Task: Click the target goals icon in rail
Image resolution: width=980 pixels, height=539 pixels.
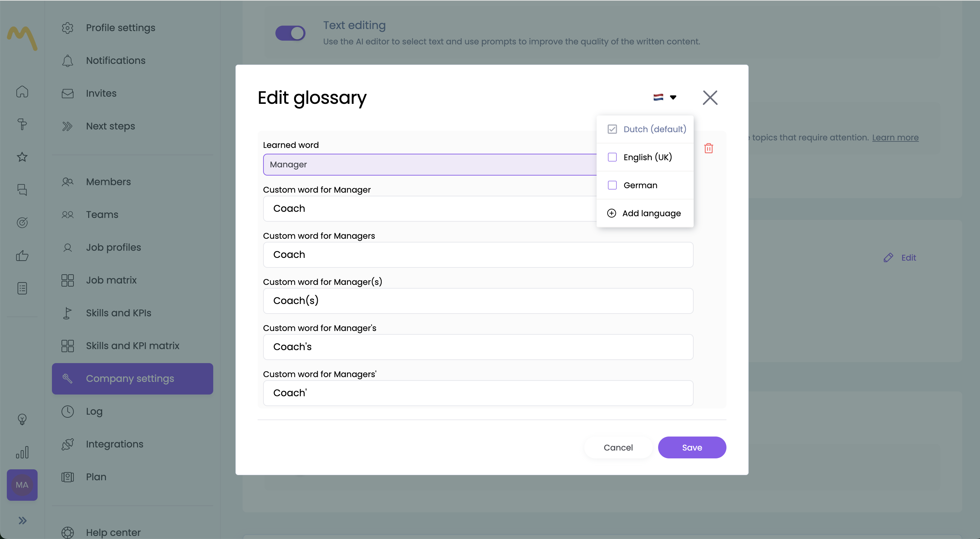Action: [22, 222]
